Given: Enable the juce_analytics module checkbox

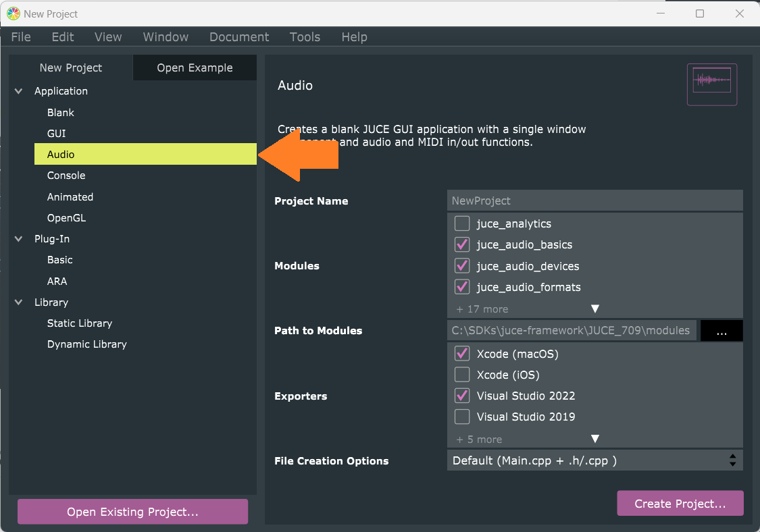Looking at the screenshot, I should pyautogui.click(x=462, y=223).
